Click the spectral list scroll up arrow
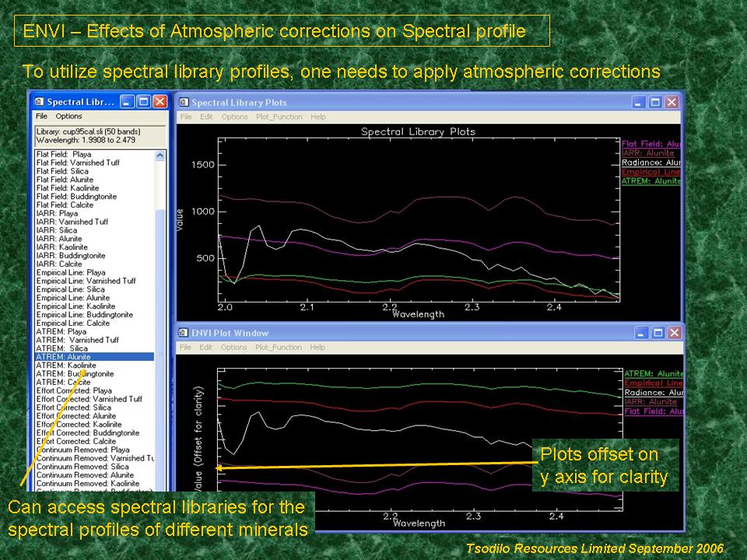 (160, 156)
